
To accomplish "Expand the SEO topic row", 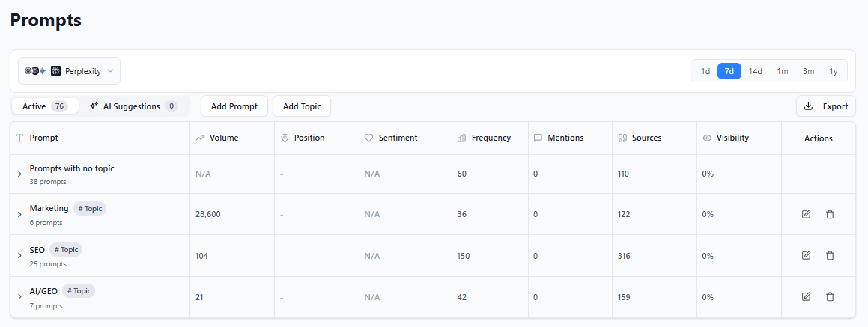I will [x=19, y=255].
